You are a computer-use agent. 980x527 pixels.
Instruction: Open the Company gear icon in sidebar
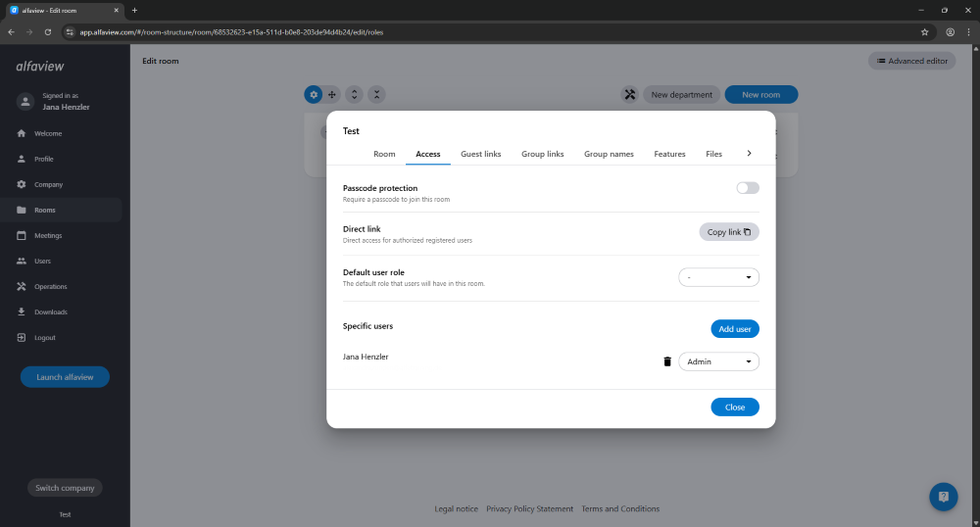(22, 184)
